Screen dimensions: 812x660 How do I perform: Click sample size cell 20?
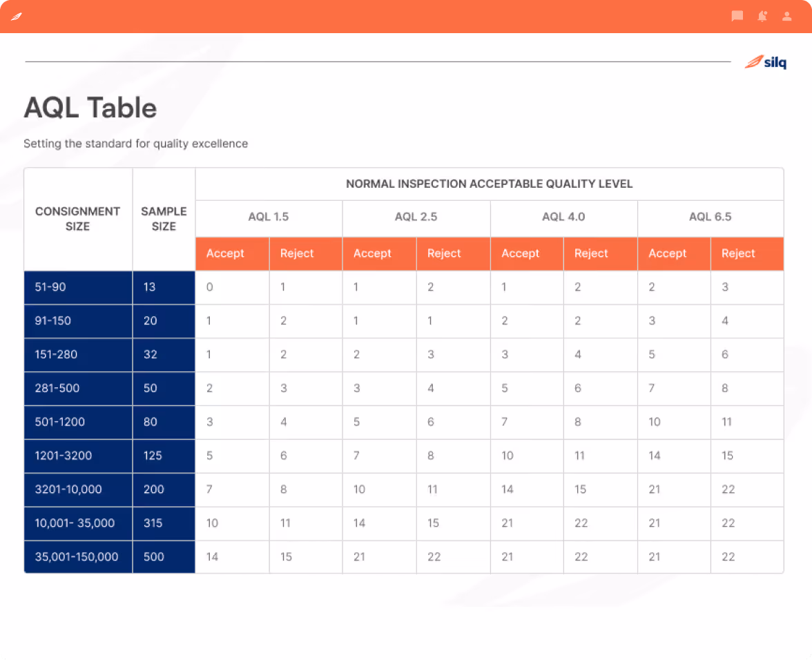pyautogui.click(x=164, y=321)
